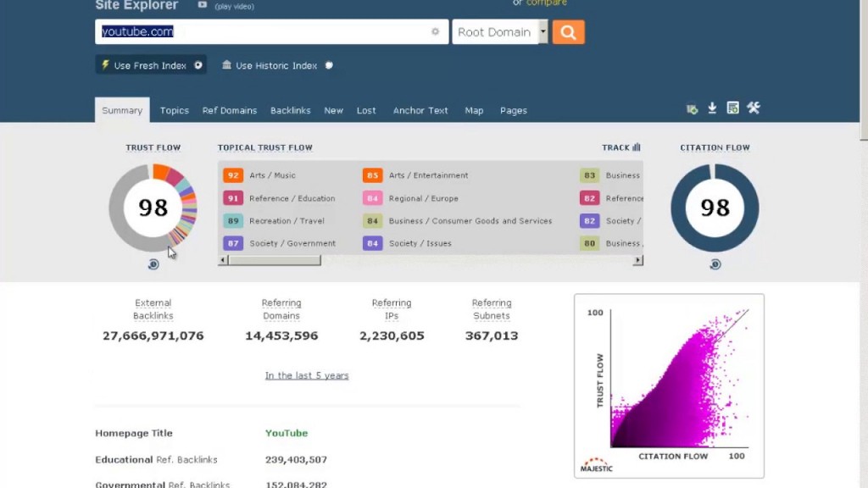This screenshot has height=488, width=868.
Task: Click the icon below the Trust Flow chart
Action: [153, 264]
